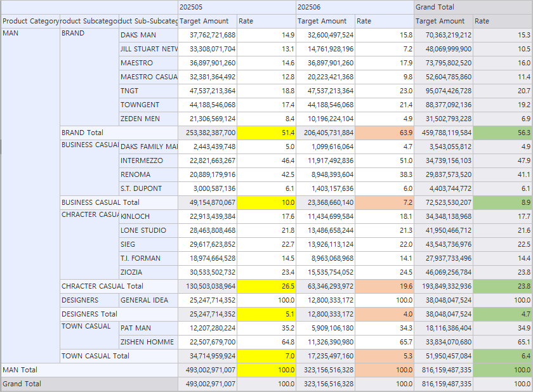Click the JILL STUART row label
Image resolution: width=533 pixels, height=392 pixels.
tap(148, 49)
